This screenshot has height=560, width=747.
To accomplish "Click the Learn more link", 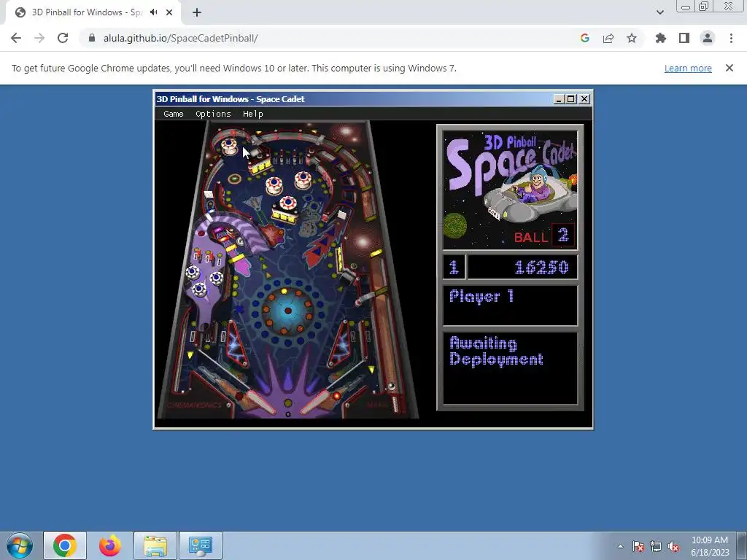I will tap(688, 68).
